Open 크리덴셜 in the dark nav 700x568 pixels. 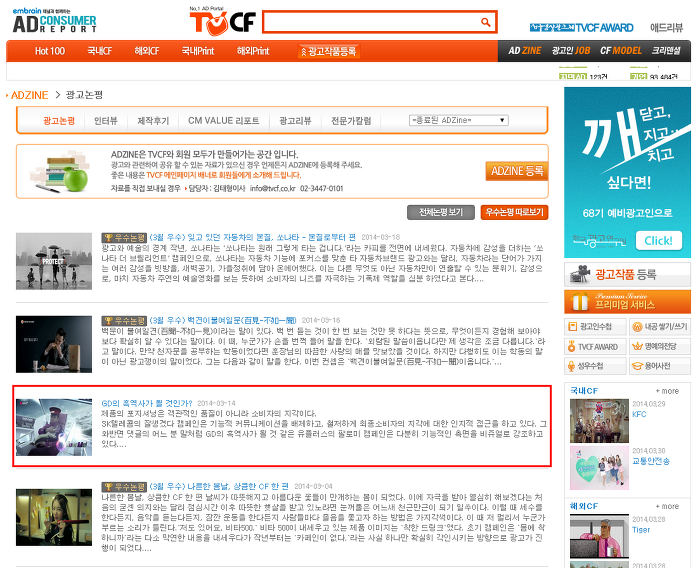tap(666, 51)
